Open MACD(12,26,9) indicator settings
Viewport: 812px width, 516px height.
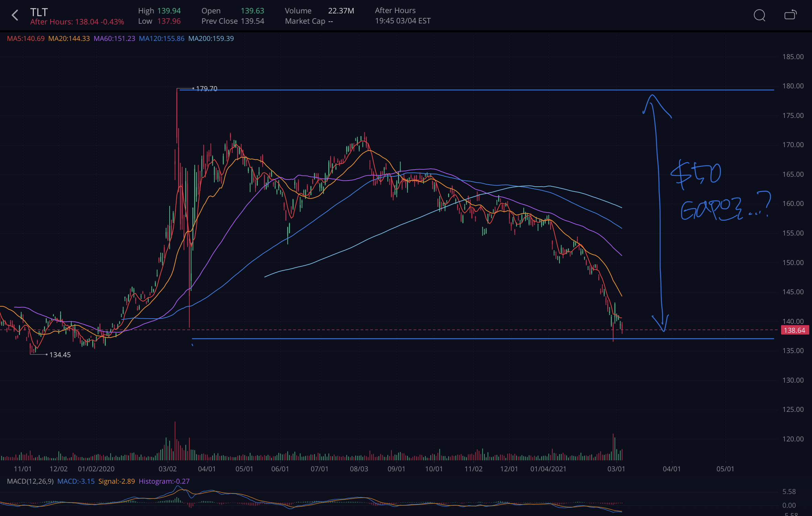(x=30, y=481)
